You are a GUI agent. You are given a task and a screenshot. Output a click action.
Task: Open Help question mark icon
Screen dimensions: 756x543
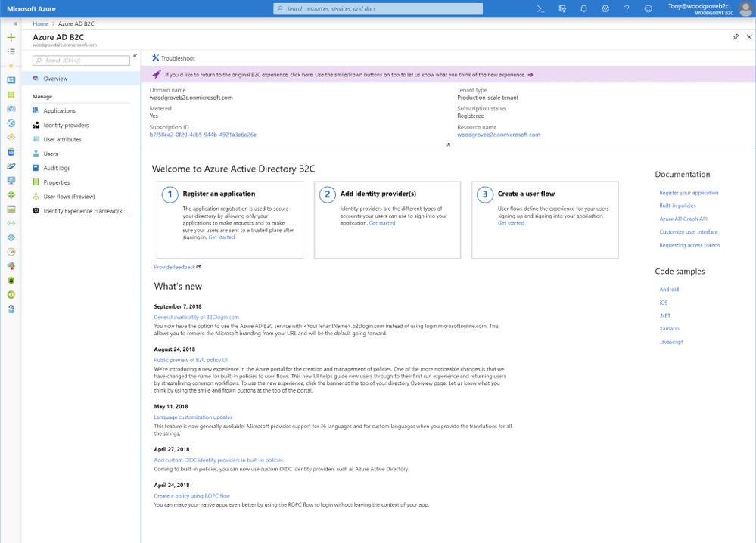pos(627,8)
